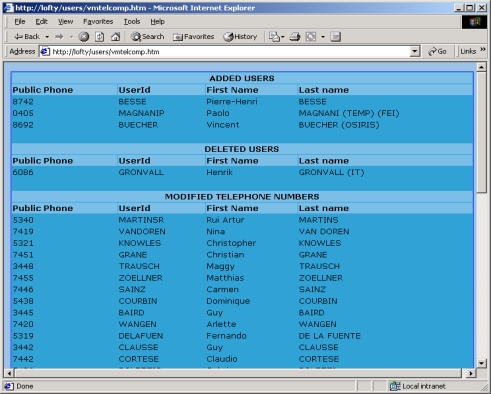Screen dimensions: 491x394
Task: Open the View menu
Action: (65, 22)
